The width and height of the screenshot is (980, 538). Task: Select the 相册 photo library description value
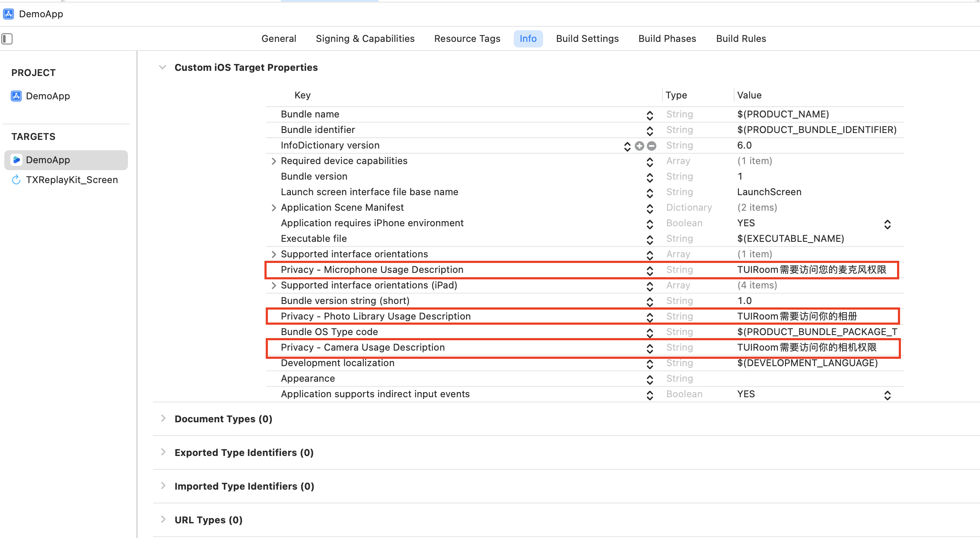point(797,316)
